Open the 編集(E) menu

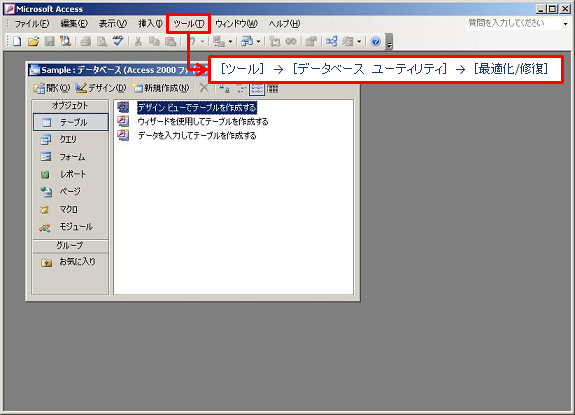[x=74, y=24]
